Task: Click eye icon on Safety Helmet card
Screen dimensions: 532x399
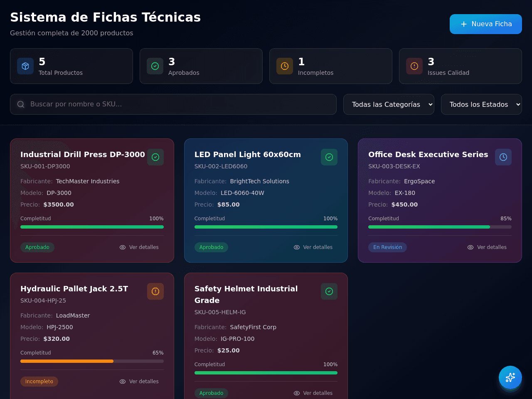Action: tap(297, 393)
